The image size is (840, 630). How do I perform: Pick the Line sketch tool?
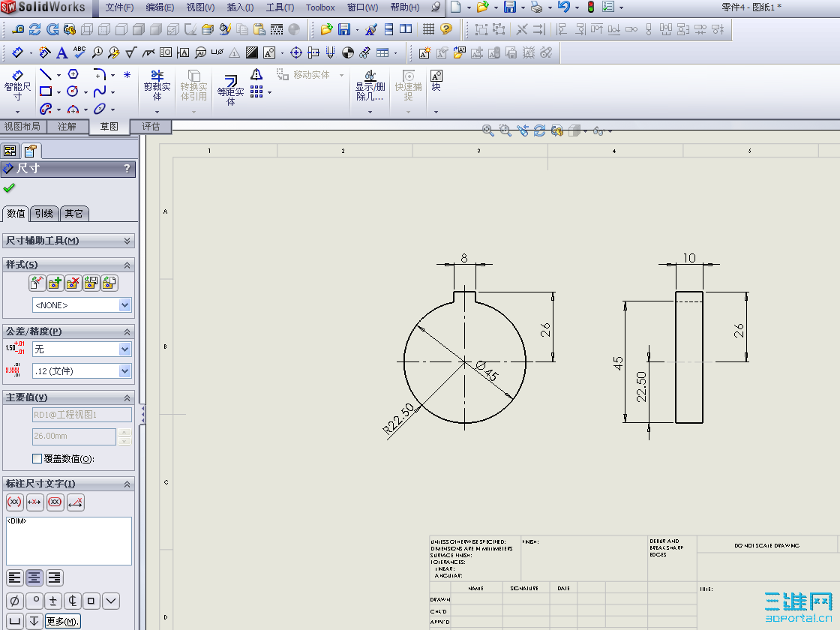click(46, 74)
